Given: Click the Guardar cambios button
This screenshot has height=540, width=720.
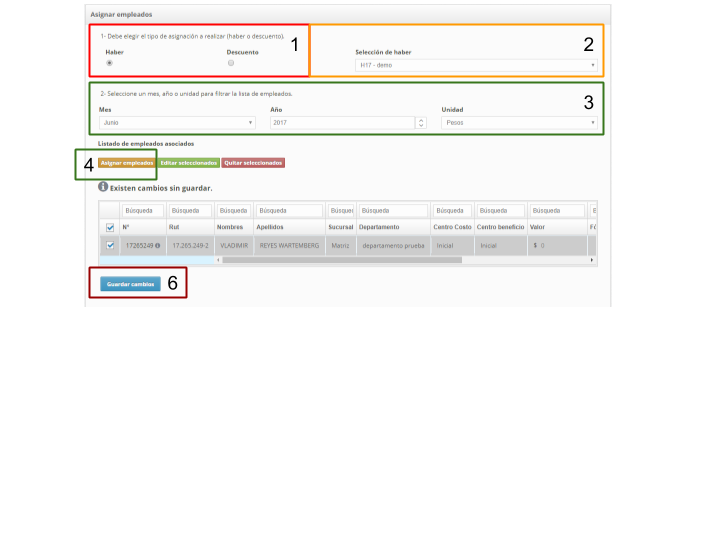Looking at the screenshot, I should point(130,284).
